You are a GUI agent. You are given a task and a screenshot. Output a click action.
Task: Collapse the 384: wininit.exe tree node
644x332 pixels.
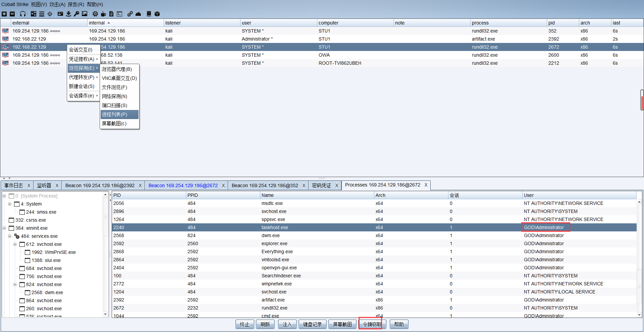(4, 228)
